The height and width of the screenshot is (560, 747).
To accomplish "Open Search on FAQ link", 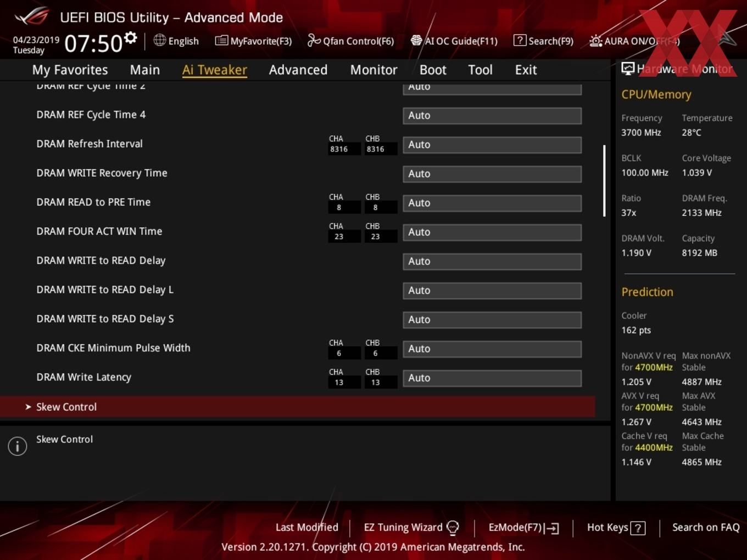I will 706,528.
